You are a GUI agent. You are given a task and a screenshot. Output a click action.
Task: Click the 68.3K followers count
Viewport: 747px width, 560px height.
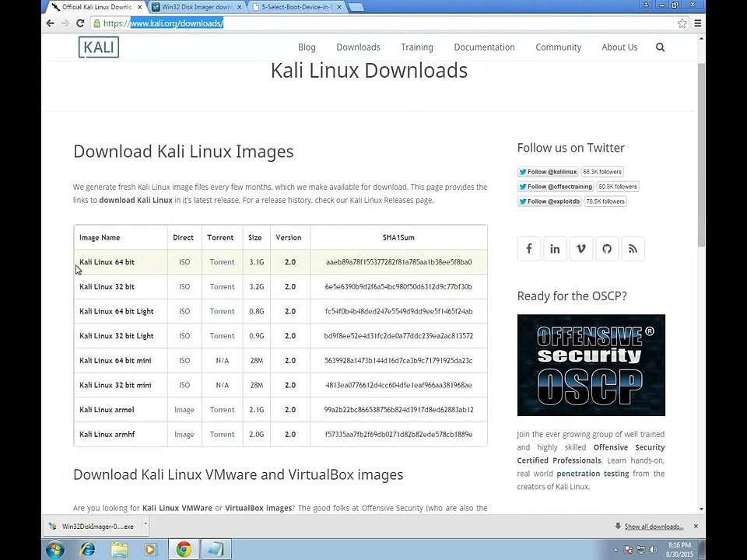pyautogui.click(x=602, y=172)
